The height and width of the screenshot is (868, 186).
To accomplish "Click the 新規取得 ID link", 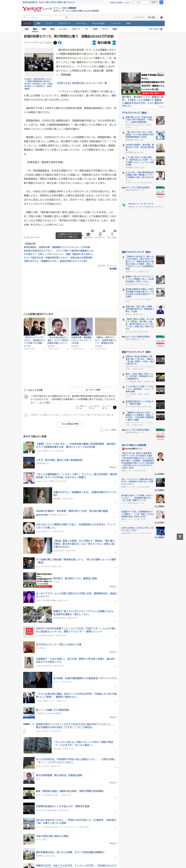I will [x=72, y=8].
